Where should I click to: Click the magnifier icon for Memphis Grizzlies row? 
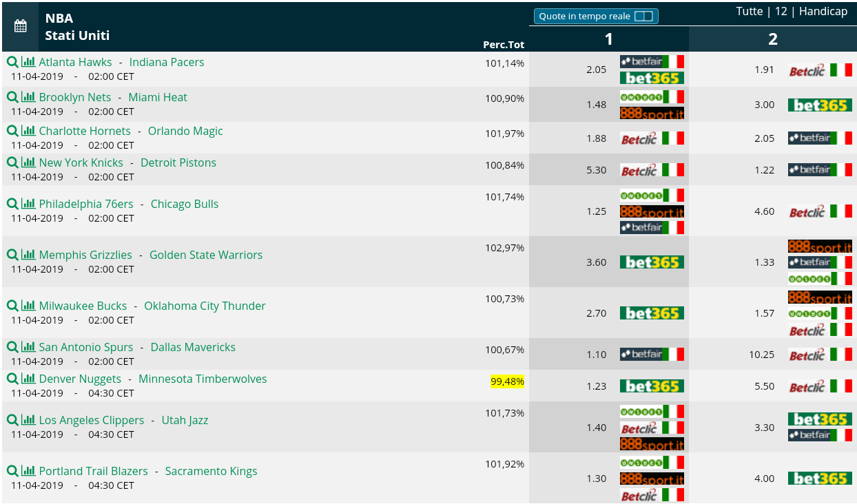(x=12, y=255)
